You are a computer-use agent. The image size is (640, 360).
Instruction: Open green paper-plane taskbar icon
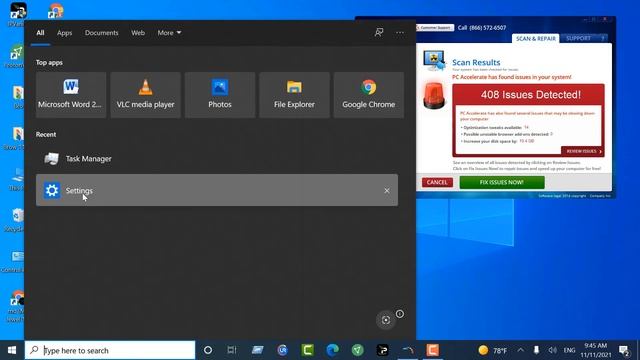tap(358, 350)
